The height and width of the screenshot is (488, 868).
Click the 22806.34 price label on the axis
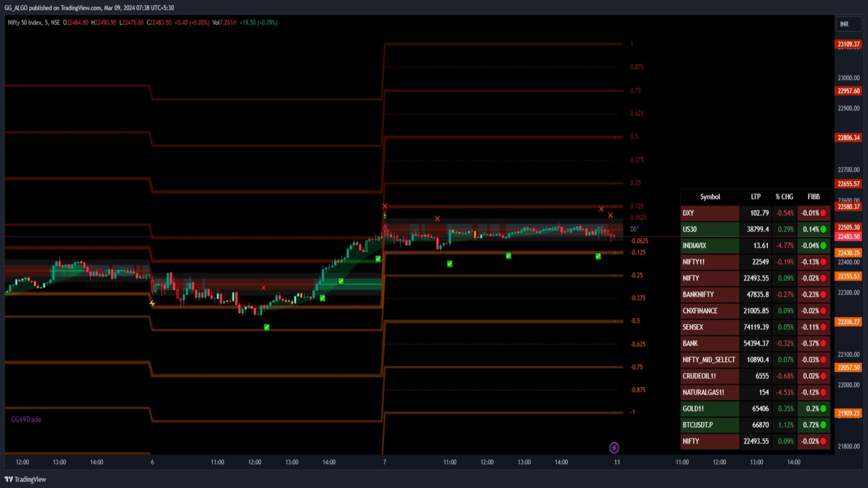click(x=848, y=138)
